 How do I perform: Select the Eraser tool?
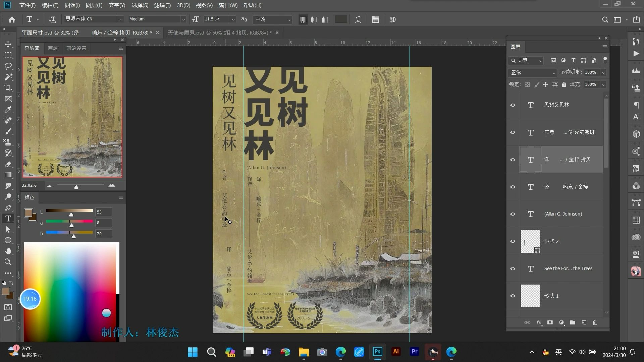pyautogui.click(x=8, y=164)
